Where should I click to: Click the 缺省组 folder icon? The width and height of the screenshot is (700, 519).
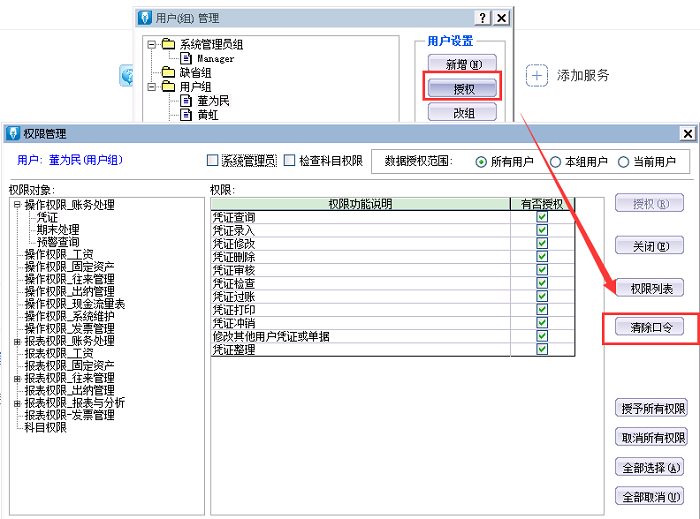pos(168,73)
